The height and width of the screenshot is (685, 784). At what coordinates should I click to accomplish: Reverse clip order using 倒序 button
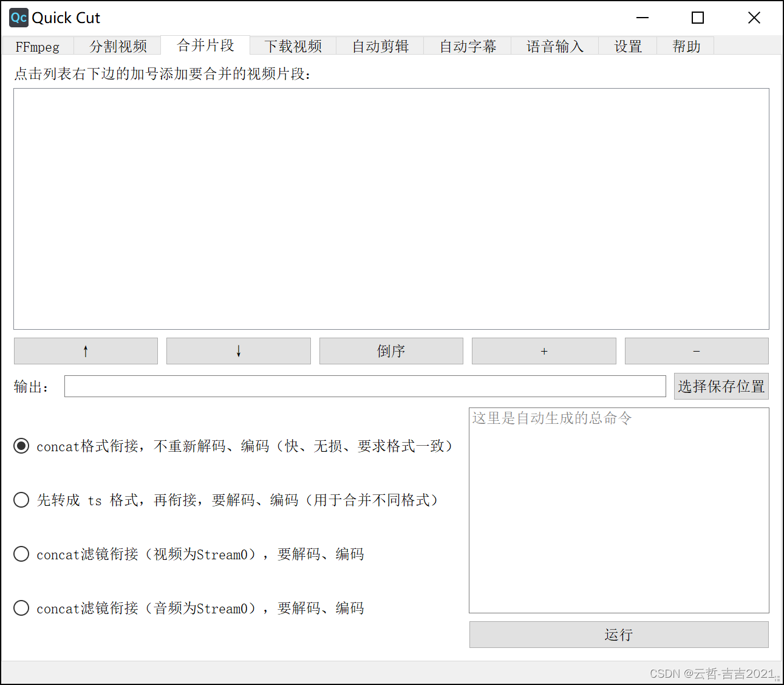click(391, 351)
